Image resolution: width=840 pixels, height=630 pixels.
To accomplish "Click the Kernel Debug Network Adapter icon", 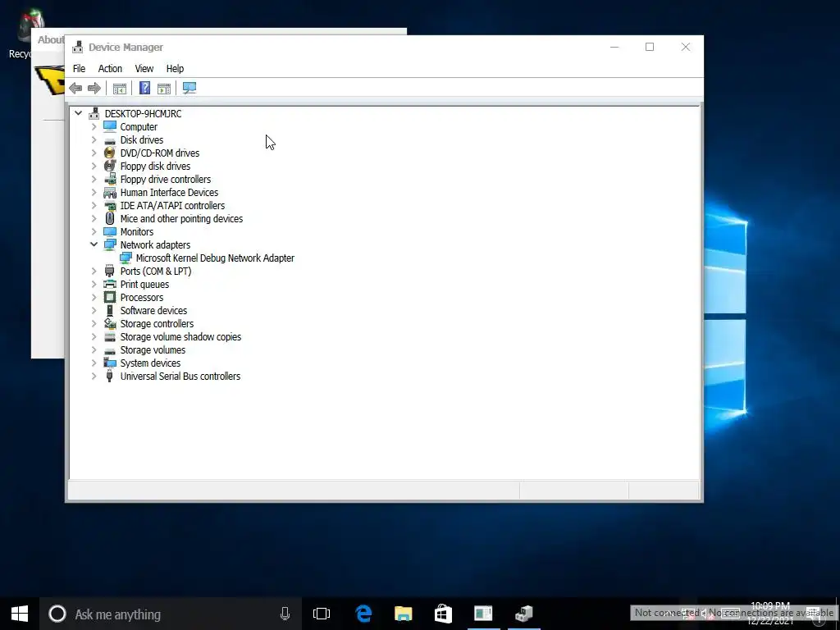I will (x=126, y=258).
